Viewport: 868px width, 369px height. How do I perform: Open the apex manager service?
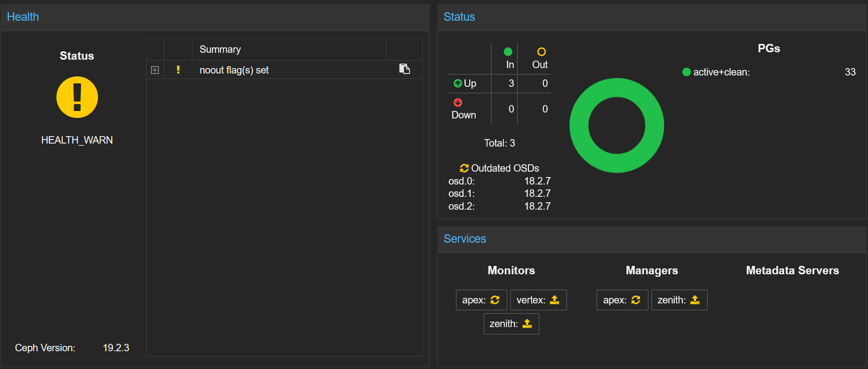(622, 300)
